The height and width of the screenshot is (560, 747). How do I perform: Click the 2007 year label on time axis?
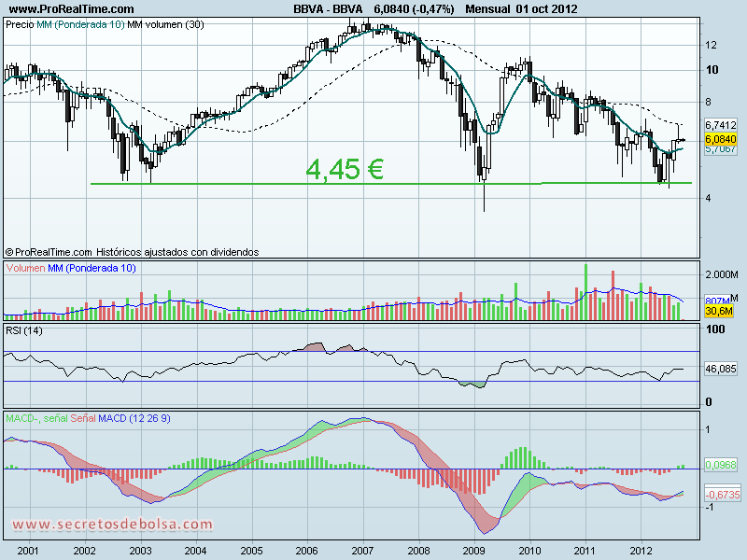[362, 551]
